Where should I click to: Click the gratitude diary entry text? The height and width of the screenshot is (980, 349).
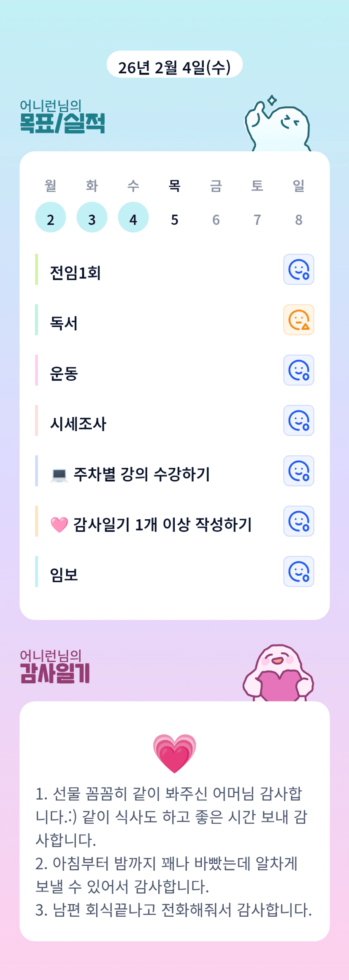173,851
